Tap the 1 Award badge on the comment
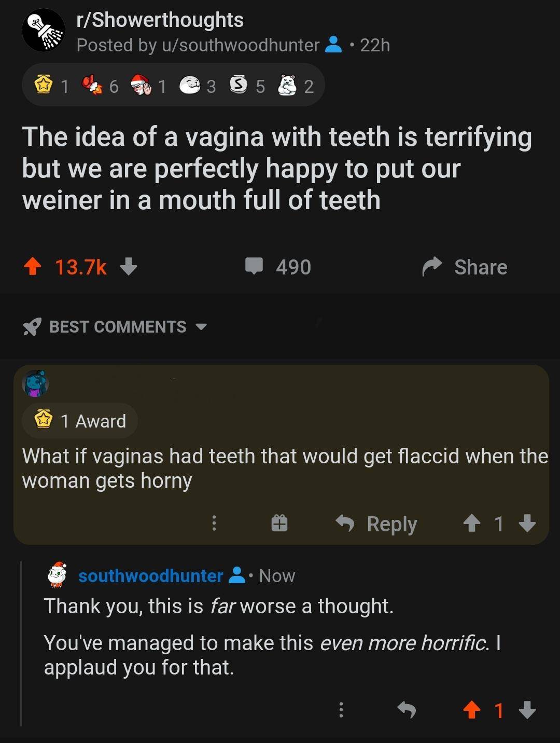Viewport: 560px width, 743px height. tap(79, 421)
